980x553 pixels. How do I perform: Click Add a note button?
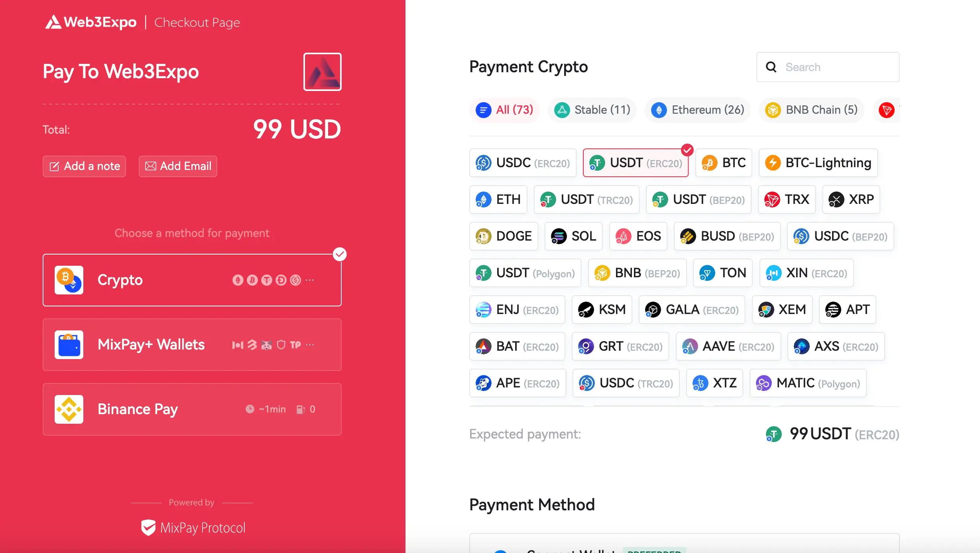[85, 166]
